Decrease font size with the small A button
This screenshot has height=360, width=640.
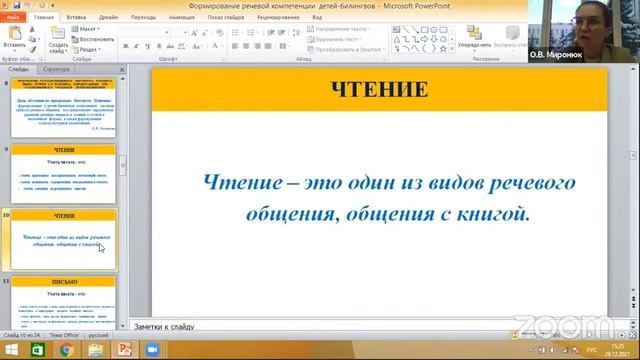click(204, 33)
